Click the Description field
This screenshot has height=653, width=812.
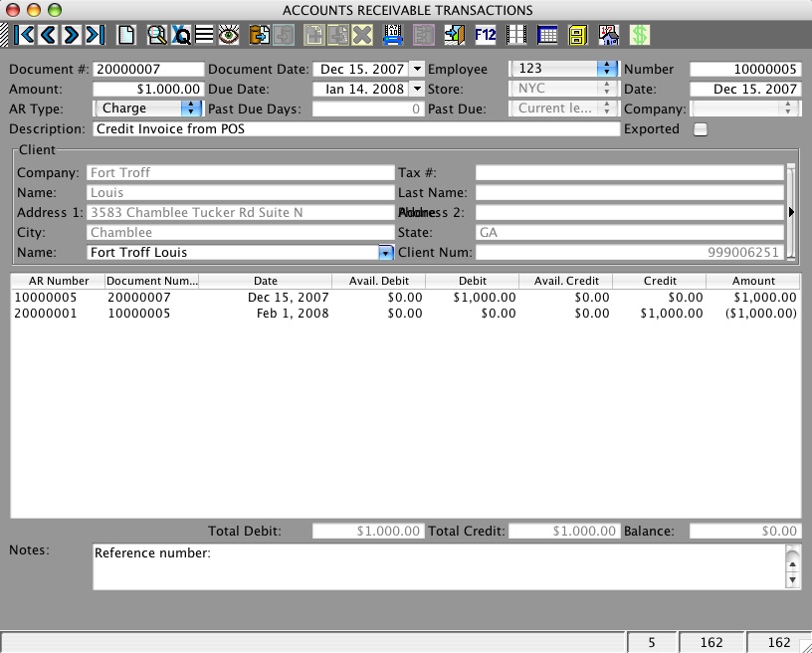coord(356,129)
